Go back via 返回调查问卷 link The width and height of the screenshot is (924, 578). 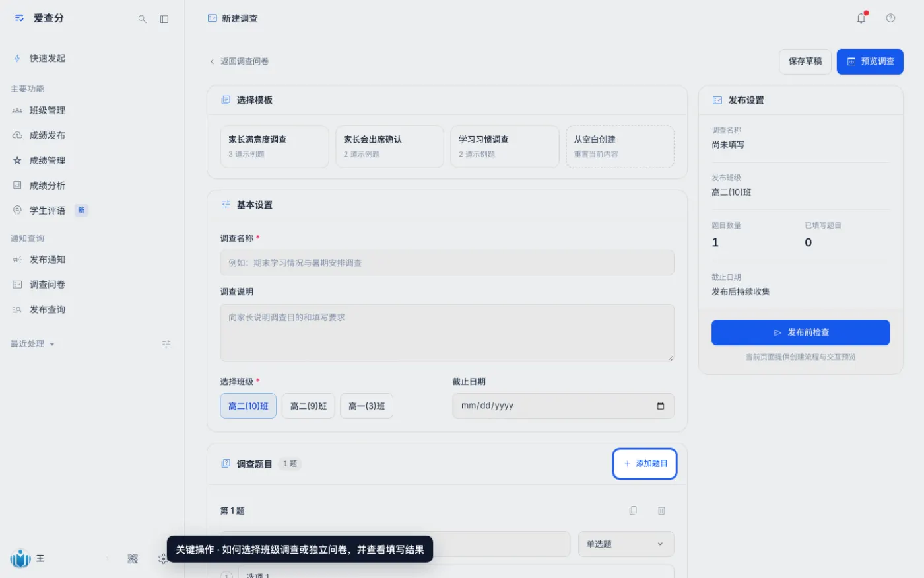pos(239,61)
